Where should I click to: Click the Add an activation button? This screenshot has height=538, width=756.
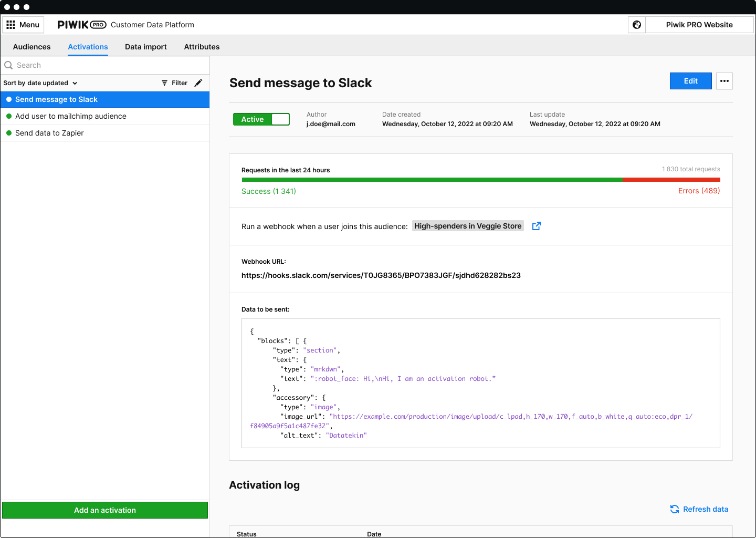click(105, 510)
